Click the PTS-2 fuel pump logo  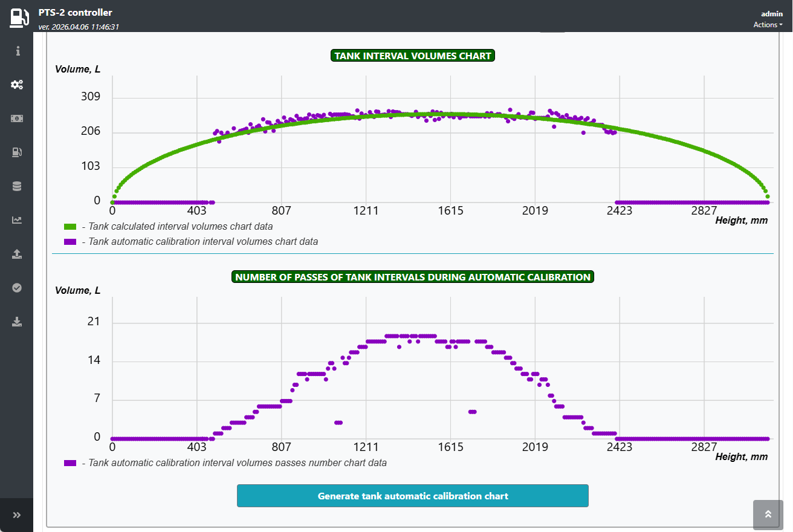tap(19, 17)
